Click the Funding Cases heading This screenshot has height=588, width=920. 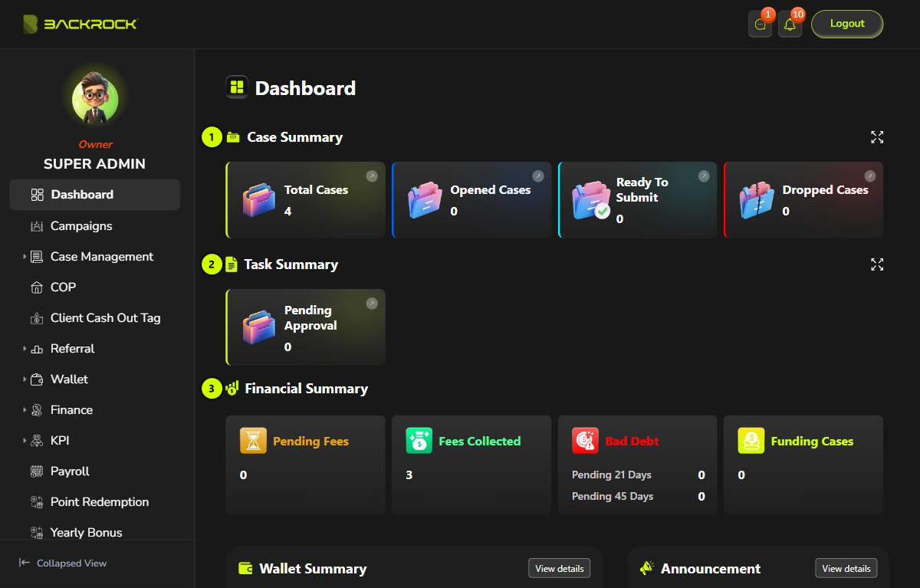[812, 441]
